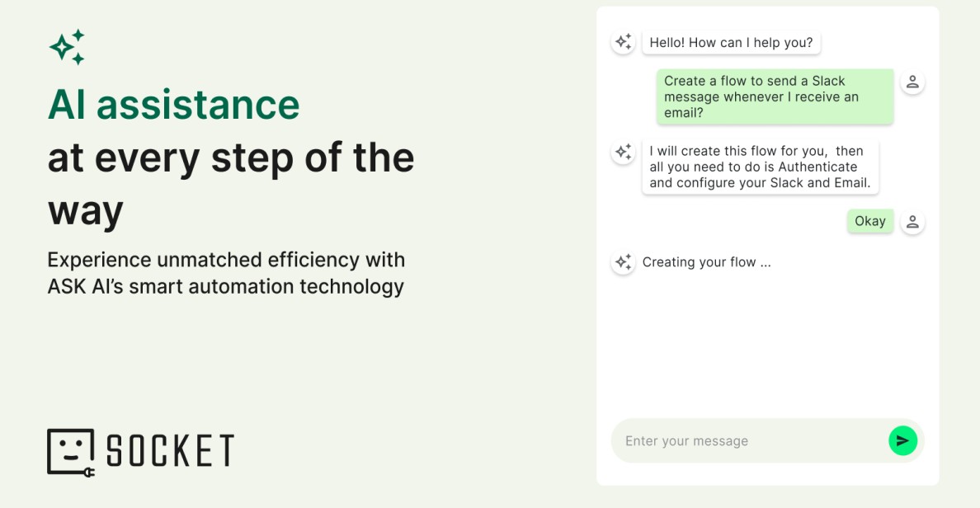980x508 pixels.
Task: Click the SOCKET wordmark text
Action: click(x=170, y=450)
